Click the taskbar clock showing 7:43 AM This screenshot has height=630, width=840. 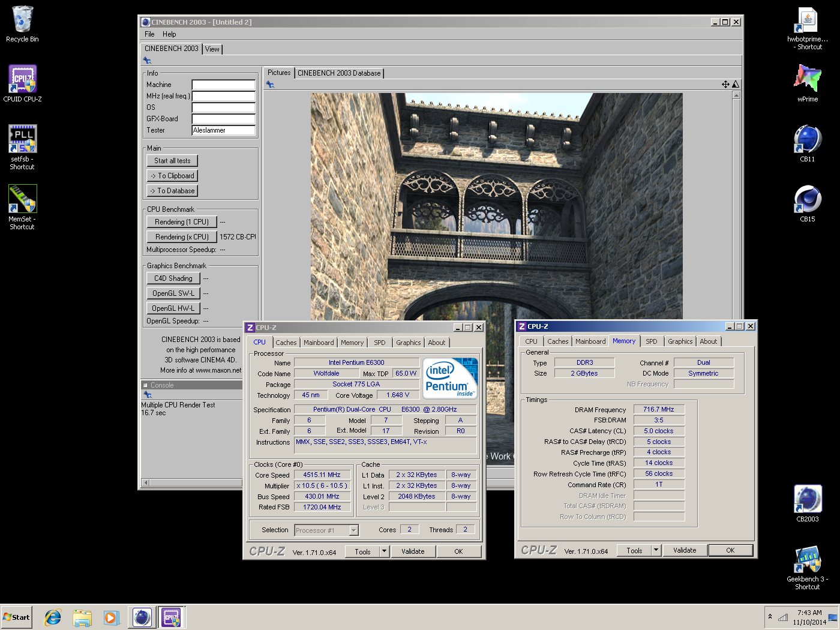pyautogui.click(x=809, y=617)
